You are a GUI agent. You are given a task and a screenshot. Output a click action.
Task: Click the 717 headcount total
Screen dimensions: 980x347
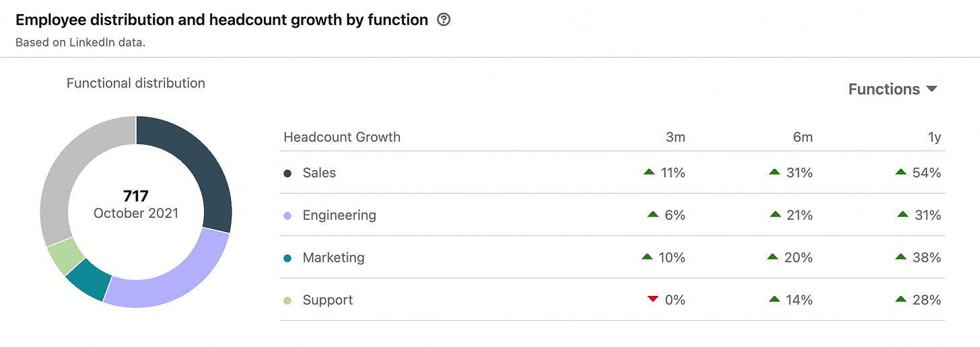(136, 196)
